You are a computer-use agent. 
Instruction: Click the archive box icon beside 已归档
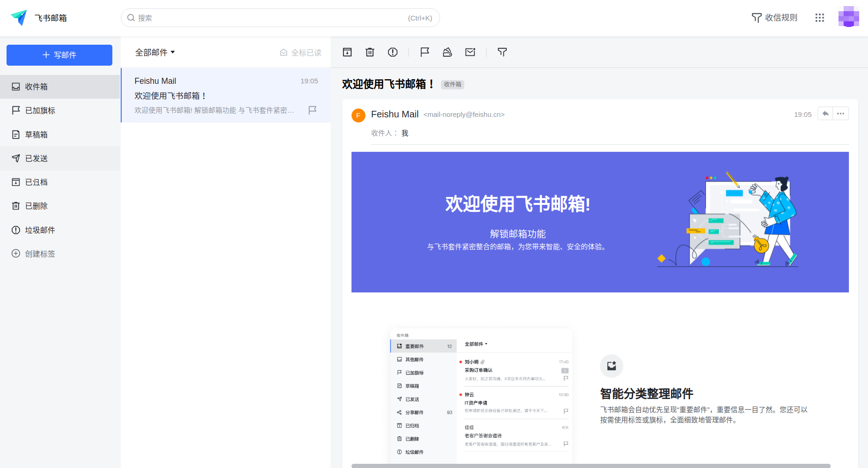click(16, 182)
